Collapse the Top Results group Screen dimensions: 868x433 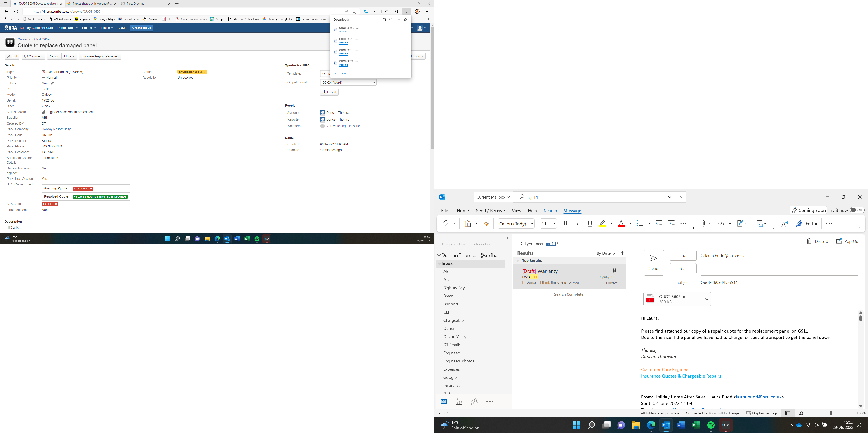tap(518, 260)
